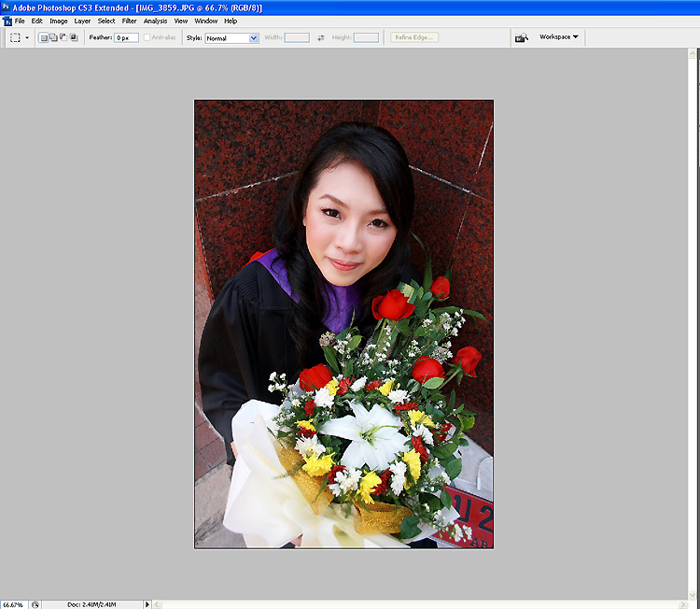This screenshot has width=700, height=609.
Task: Click on the IMG_3859.JPG photo canvas
Action: pos(343,324)
